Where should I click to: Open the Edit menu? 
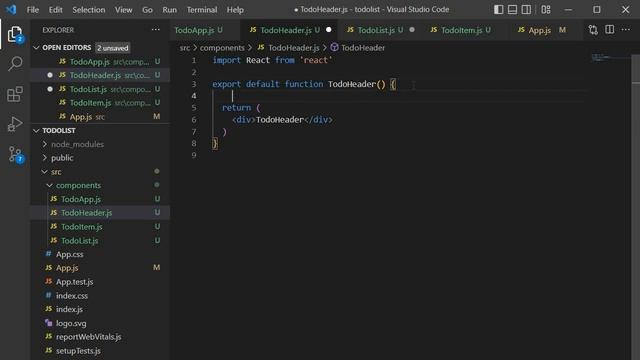pos(56,9)
